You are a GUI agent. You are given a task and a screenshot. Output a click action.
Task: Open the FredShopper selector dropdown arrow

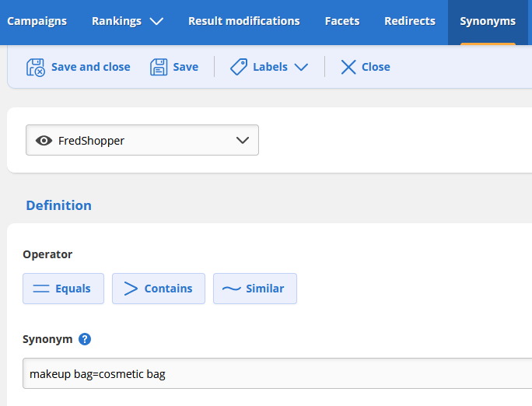(243, 140)
